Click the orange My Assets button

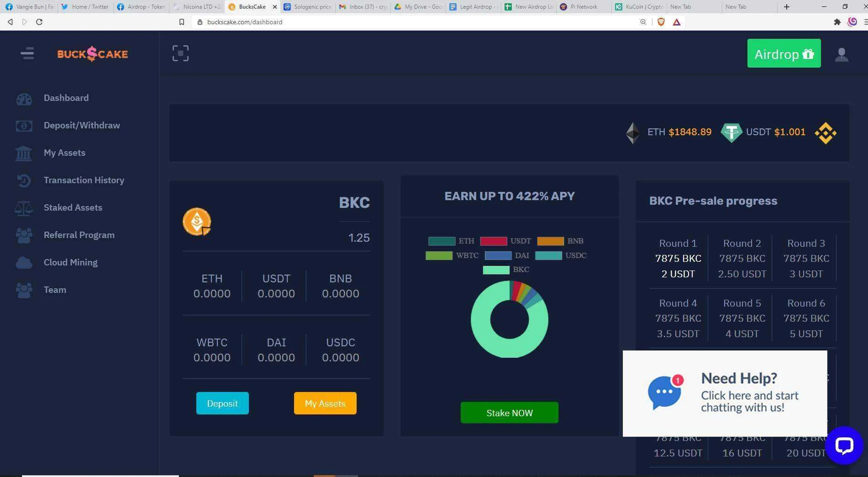[325, 403]
